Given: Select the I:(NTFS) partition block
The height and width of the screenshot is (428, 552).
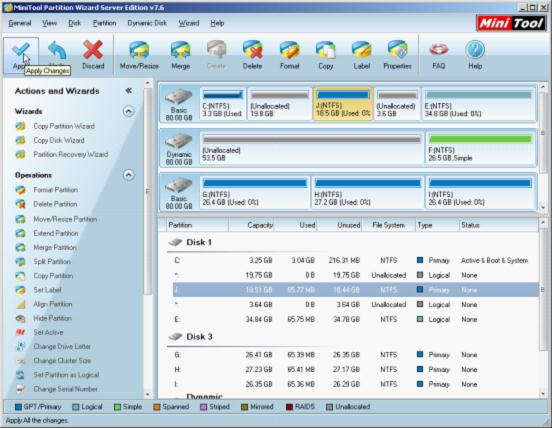Looking at the screenshot, I should 481,192.
